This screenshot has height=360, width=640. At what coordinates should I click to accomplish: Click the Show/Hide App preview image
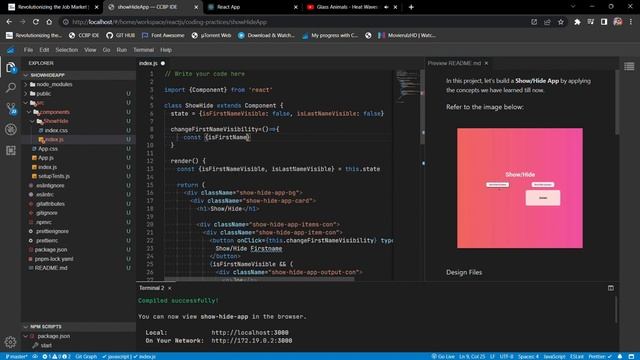pyautogui.click(x=520, y=188)
